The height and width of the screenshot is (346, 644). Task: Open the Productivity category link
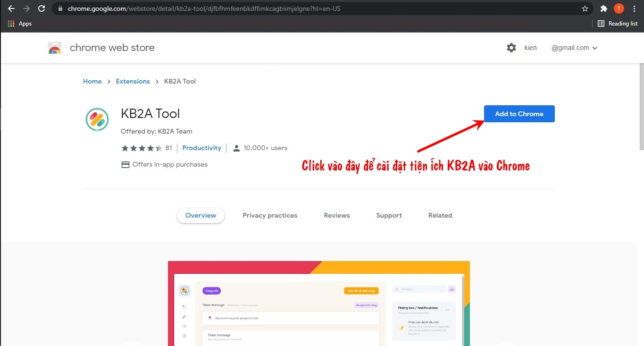click(202, 148)
